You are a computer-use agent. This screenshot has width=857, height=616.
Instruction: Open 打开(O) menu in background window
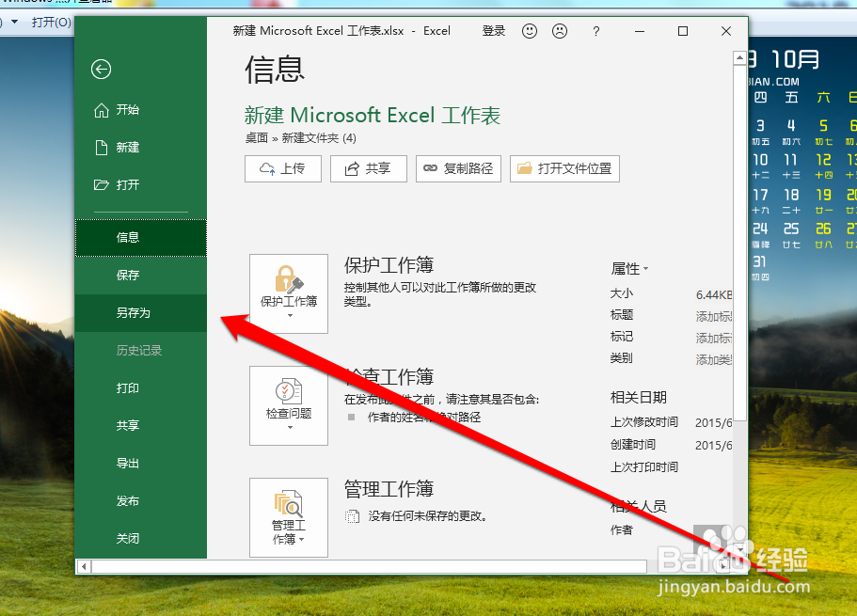coord(52,23)
